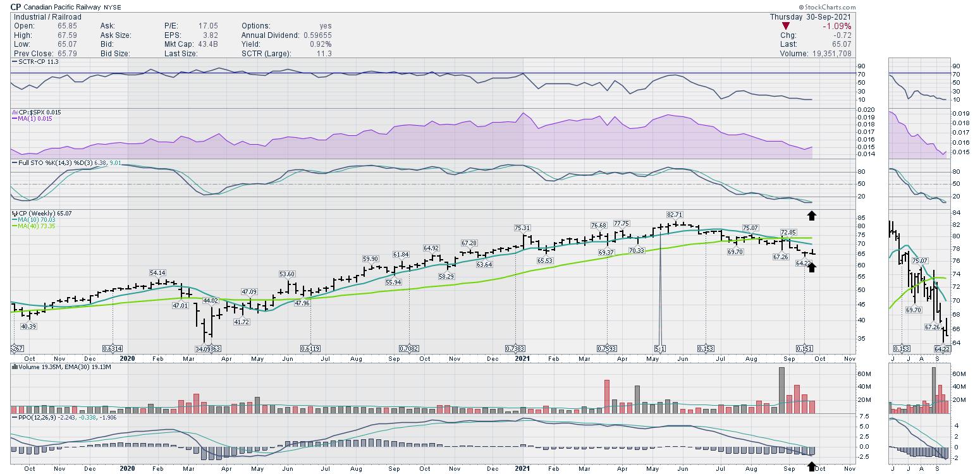This screenshot has width=980, height=474.
Task: Click the 54.14 price label
Action: point(158,272)
